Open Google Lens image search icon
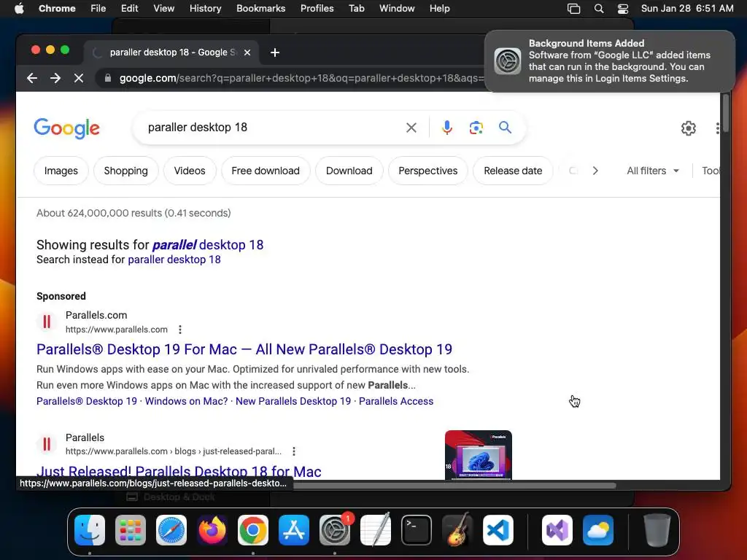This screenshot has width=747, height=560. click(476, 128)
